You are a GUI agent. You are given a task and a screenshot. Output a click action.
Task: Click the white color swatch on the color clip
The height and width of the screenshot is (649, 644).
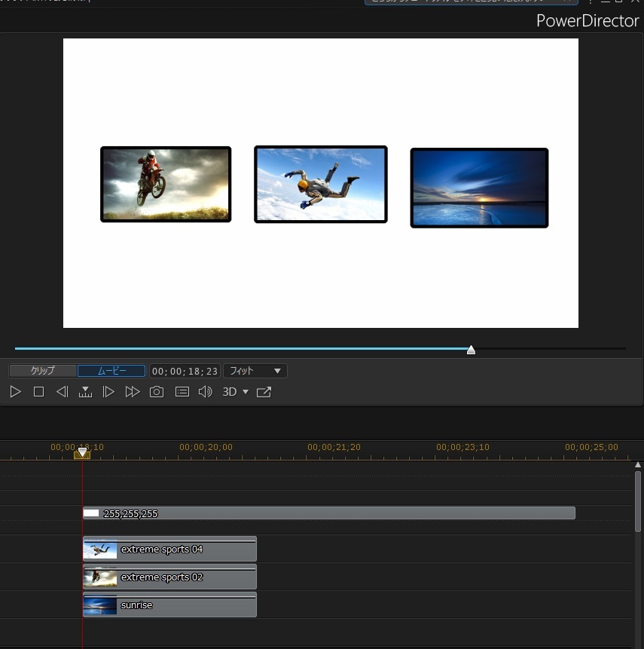coord(91,513)
